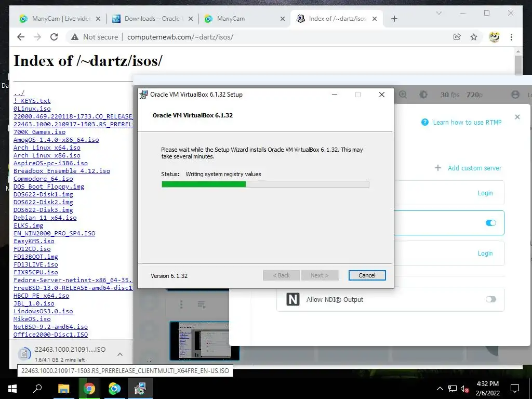The image size is (532, 399).
Task: Download 0Linux.iso
Action: click(32, 109)
